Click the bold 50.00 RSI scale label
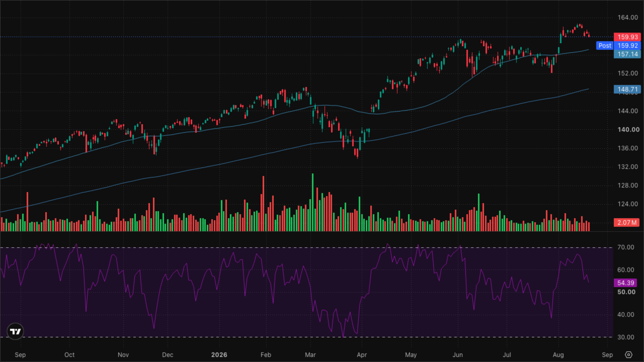Viewport: 644px width, 362px height. [626, 292]
